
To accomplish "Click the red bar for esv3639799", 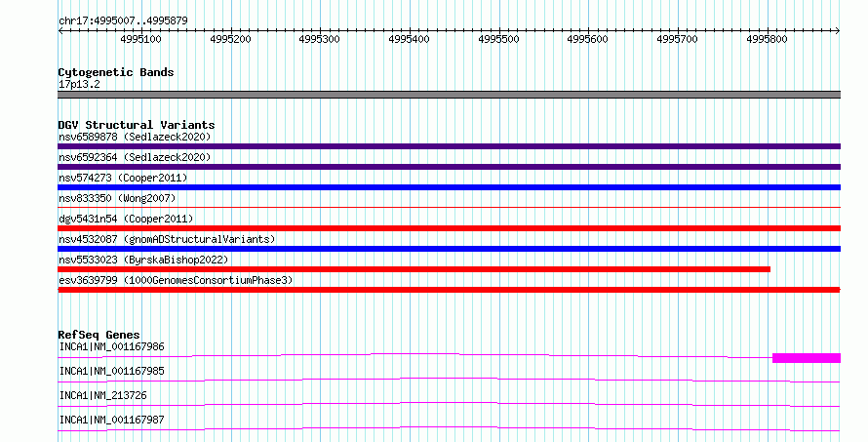I will tap(449, 290).
